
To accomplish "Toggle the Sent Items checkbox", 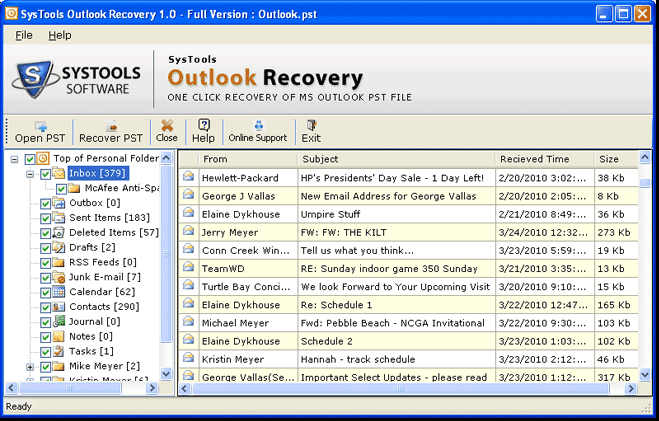I will (x=46, y=218).
